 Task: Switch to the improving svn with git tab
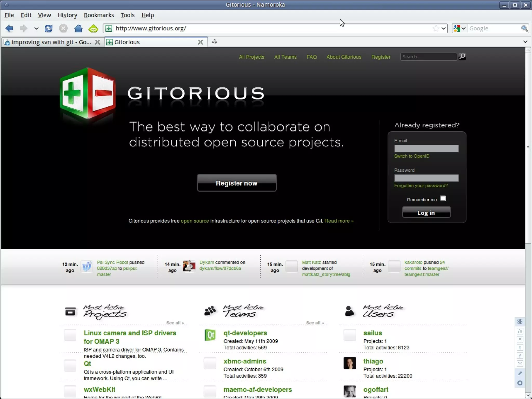51,42
